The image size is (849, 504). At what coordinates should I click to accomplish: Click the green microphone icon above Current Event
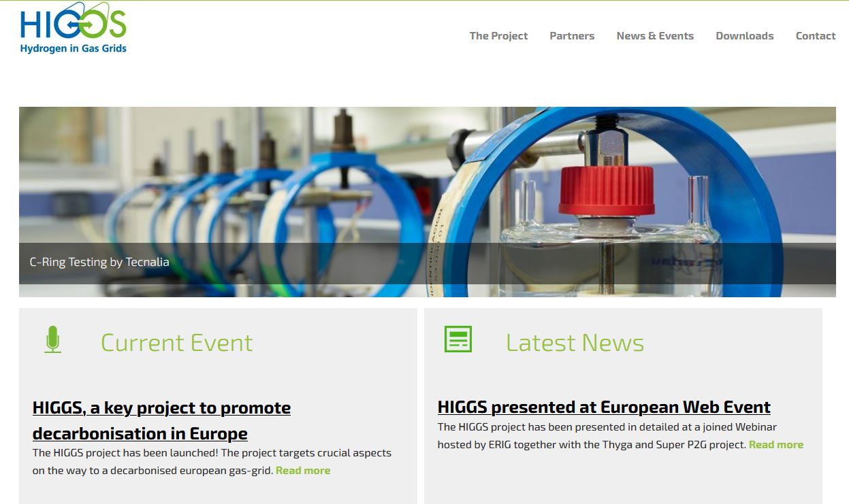pos(53,339)
